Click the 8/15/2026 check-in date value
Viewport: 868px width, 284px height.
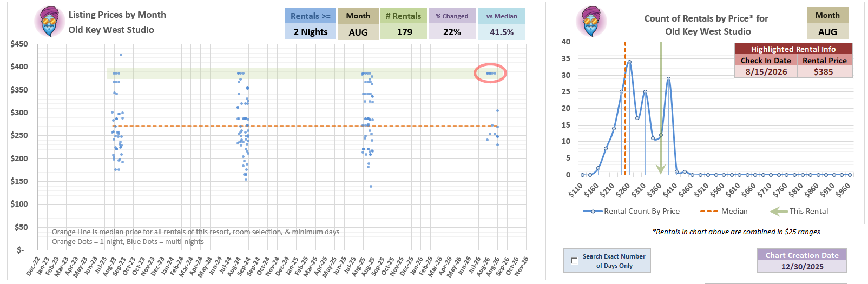tap(766, 71)
